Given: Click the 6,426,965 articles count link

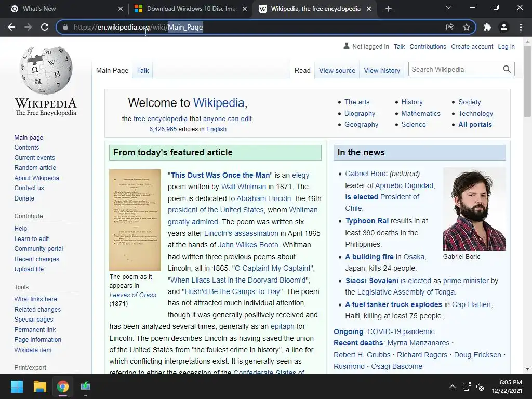Looking at the screenshot, I should (x=163, y=129).
